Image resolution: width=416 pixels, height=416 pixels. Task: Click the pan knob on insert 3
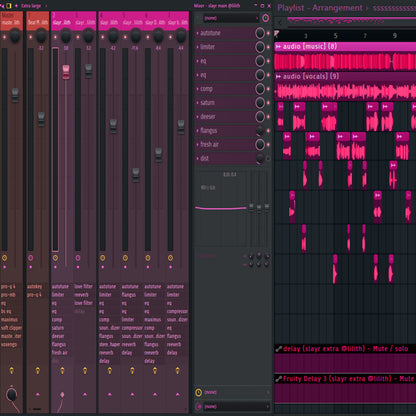pyautogui.click(x=88, y=36)
